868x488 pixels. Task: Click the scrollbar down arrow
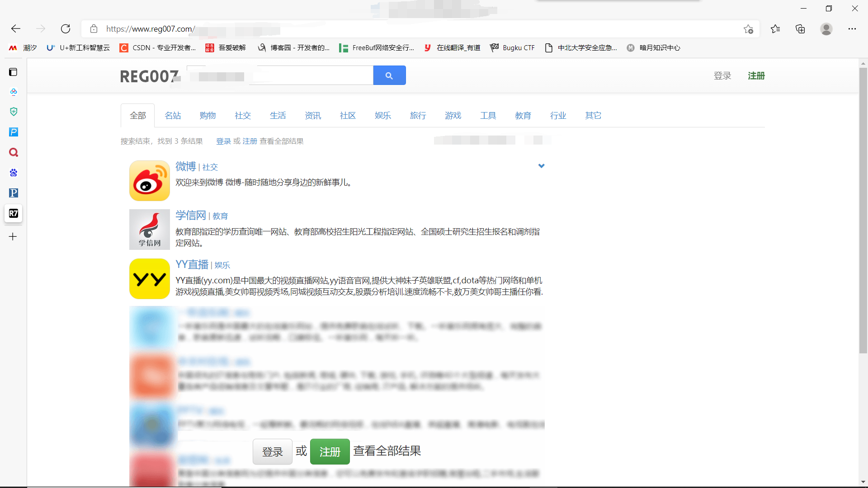(863, 482)
